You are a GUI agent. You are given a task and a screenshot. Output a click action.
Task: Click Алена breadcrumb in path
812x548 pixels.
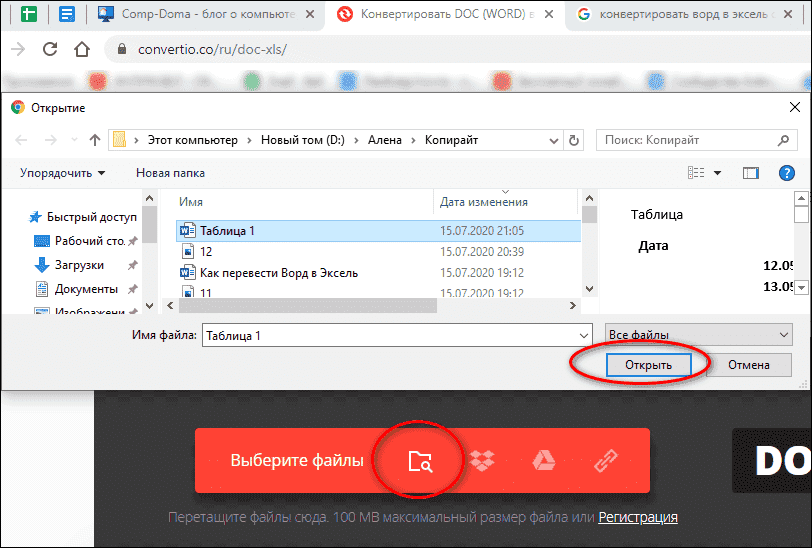(x=385, y=140)
